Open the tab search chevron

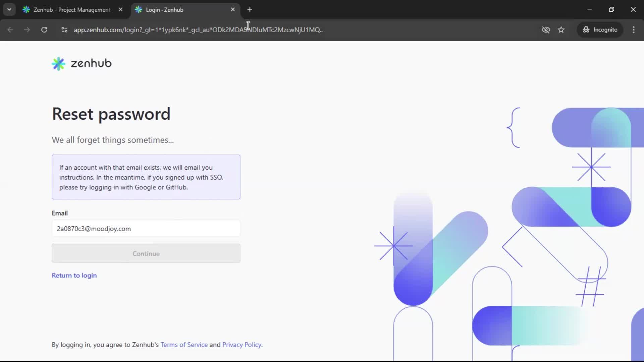9,9
